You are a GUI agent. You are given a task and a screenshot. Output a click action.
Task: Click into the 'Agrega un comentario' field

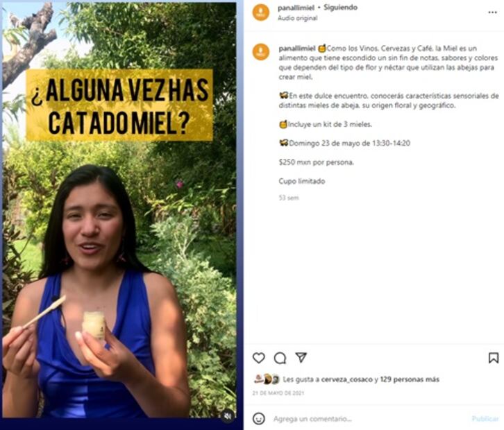[x=369, y=419]
